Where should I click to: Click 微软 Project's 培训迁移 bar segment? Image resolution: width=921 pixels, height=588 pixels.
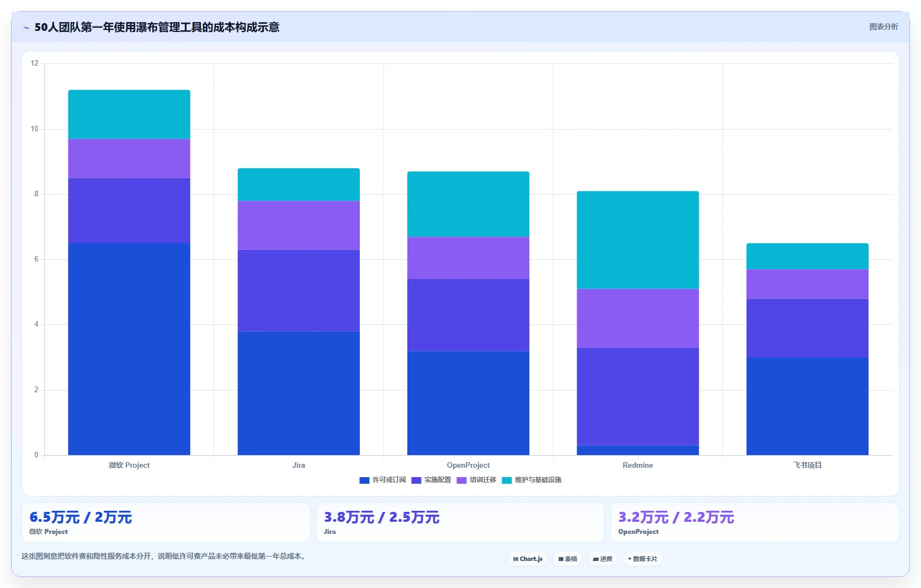point(129,158)
